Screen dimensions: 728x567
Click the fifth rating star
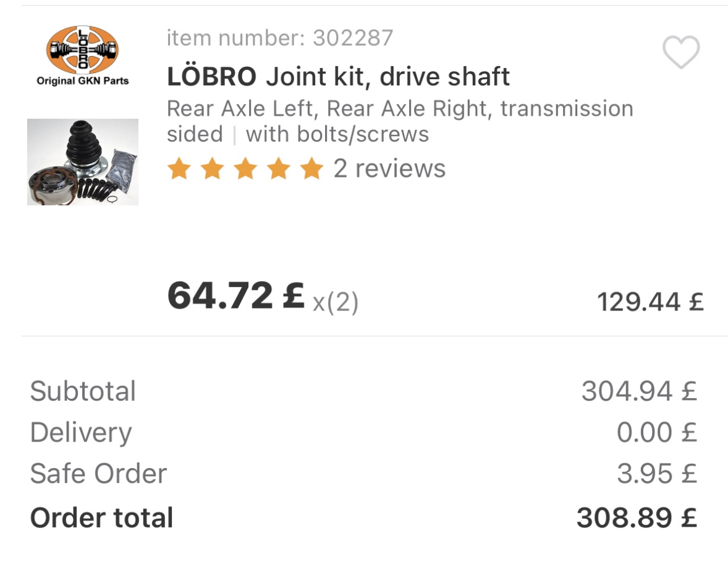(311, 168)
